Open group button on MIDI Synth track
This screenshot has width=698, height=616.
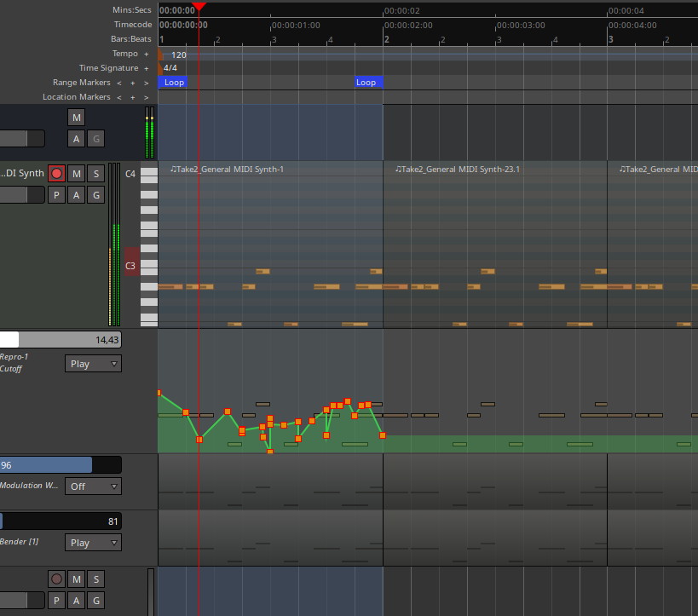click(x=96, y=195)
